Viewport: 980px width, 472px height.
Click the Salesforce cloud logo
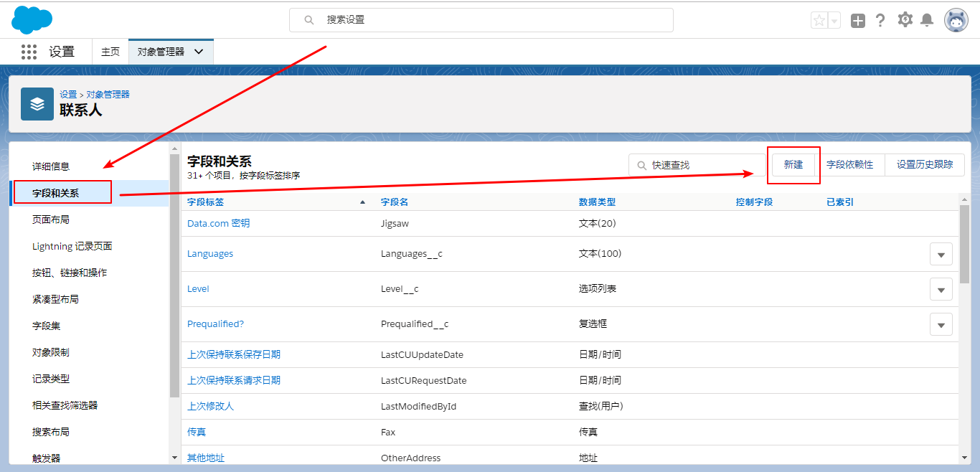(32, 19)
